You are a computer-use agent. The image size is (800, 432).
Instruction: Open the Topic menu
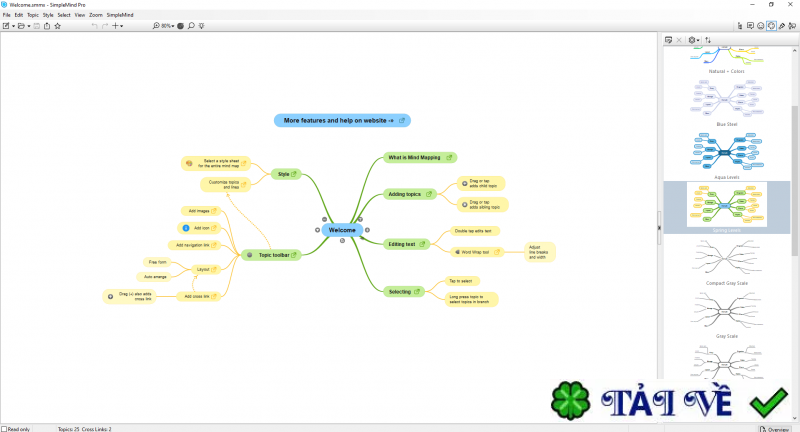pyautogui.click(x=33, y=15)
